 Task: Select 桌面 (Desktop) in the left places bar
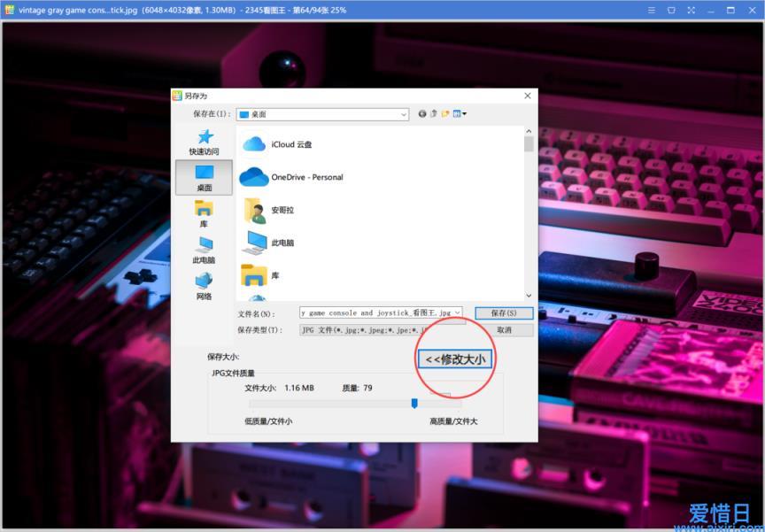[204, 177]
